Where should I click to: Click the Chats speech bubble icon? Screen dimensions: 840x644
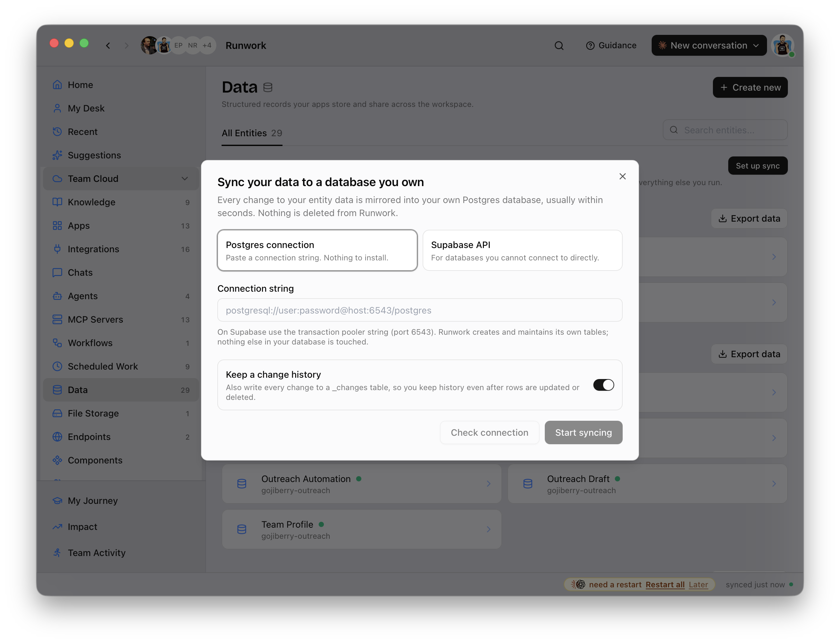tap(57, 272)
